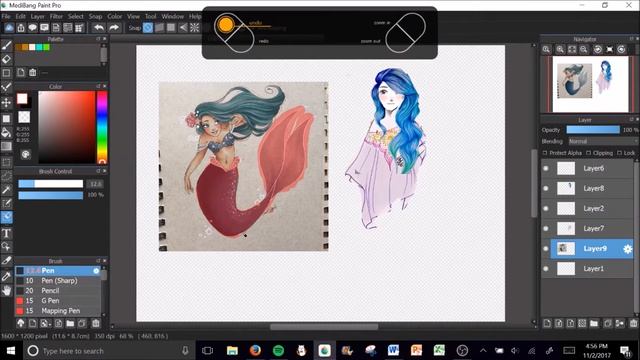The image size is (640, 360).
Task: Select the Lasso selection tool
Action: (6, 176)
